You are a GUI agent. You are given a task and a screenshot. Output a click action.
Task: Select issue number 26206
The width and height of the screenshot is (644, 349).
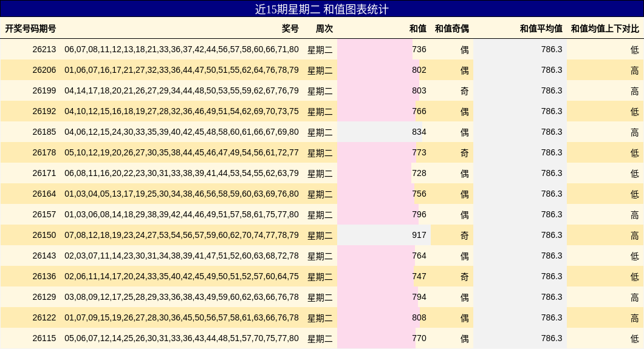pos(44,70)
